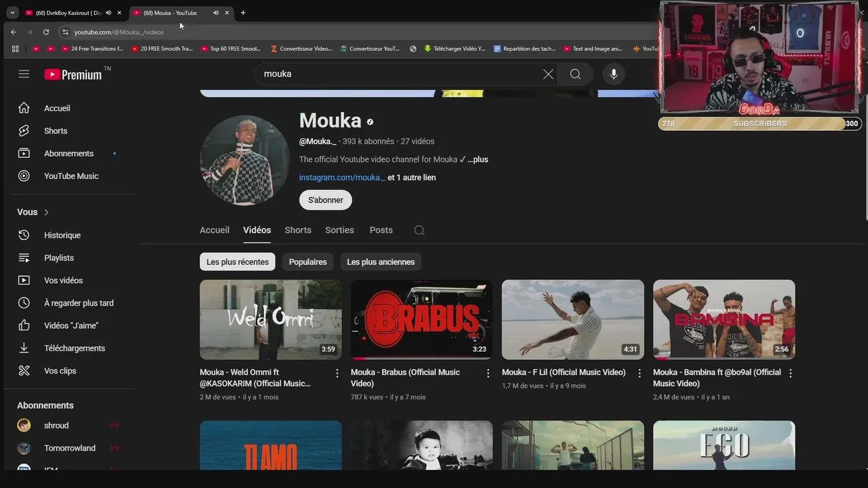Image resolution: width=868 pixels, height=488 pixels.
Task: Open the F Lil video thumbnail
Action: coord(573,319)
